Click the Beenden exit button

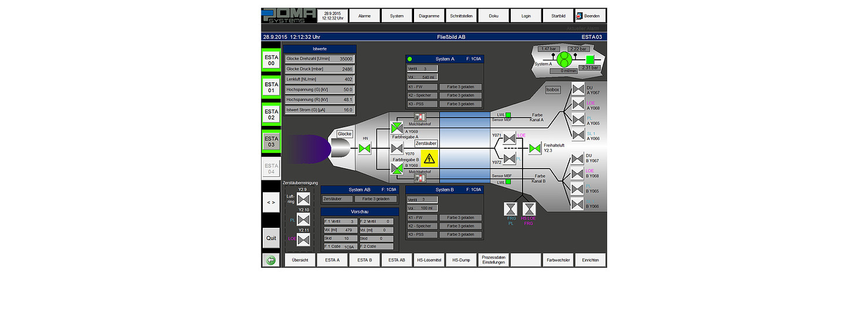pyautogui.click(x=590, y=16)
